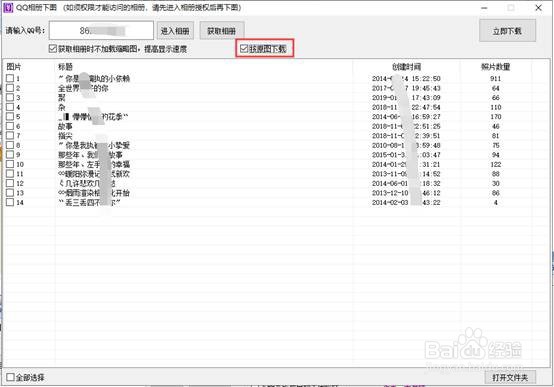Click album title 故事
This screenshot has height=387, width=554.
pyautogui.click(x=65, y=126)
